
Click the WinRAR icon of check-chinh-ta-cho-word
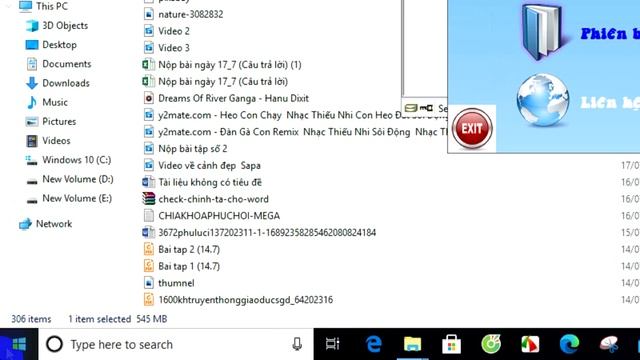[x=149, y=199]
